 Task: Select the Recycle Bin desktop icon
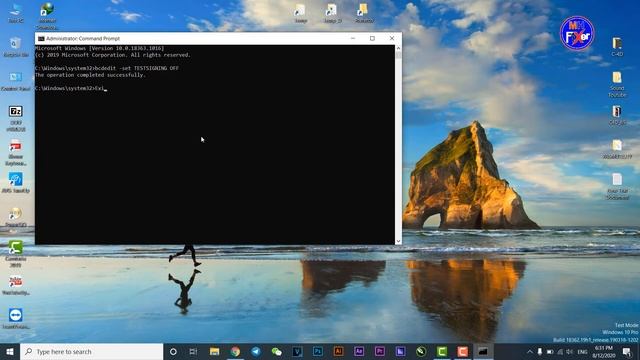click(16, 47)
